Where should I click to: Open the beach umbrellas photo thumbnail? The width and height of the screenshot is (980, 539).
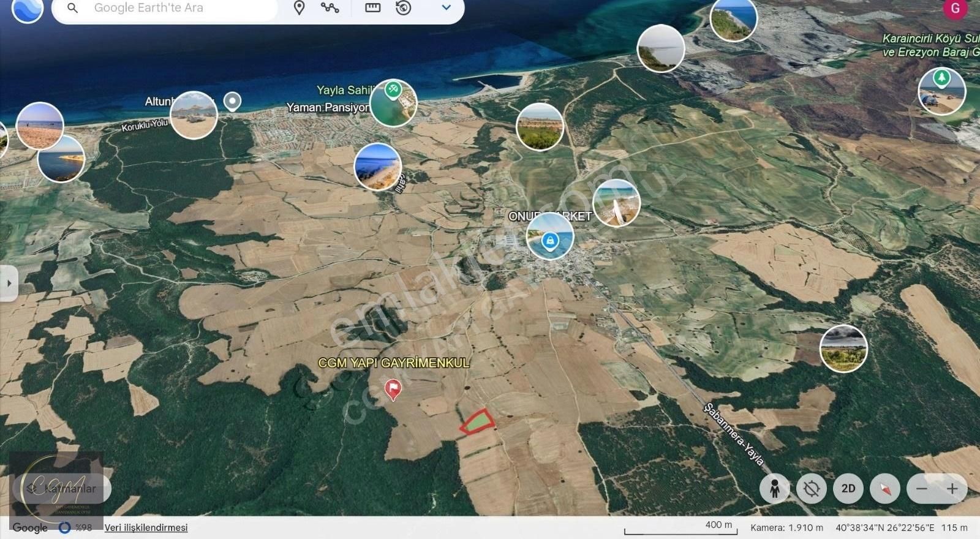click(x=194, y=115)
